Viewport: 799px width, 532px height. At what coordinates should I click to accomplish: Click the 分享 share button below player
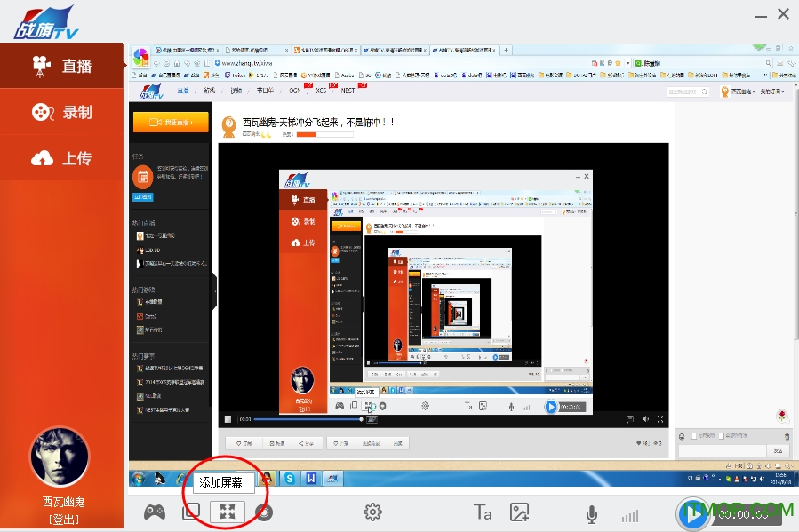click(307, 443)
